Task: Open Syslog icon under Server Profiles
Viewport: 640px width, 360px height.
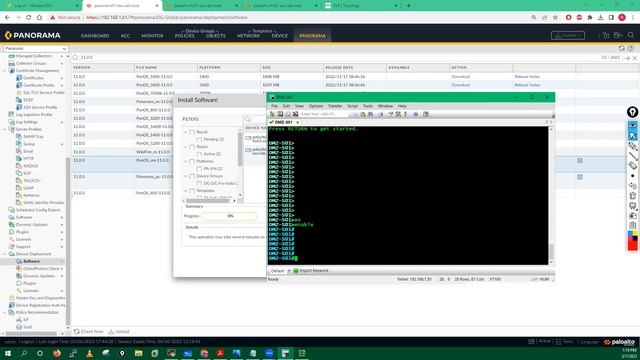Action: (x=19, y=144)
